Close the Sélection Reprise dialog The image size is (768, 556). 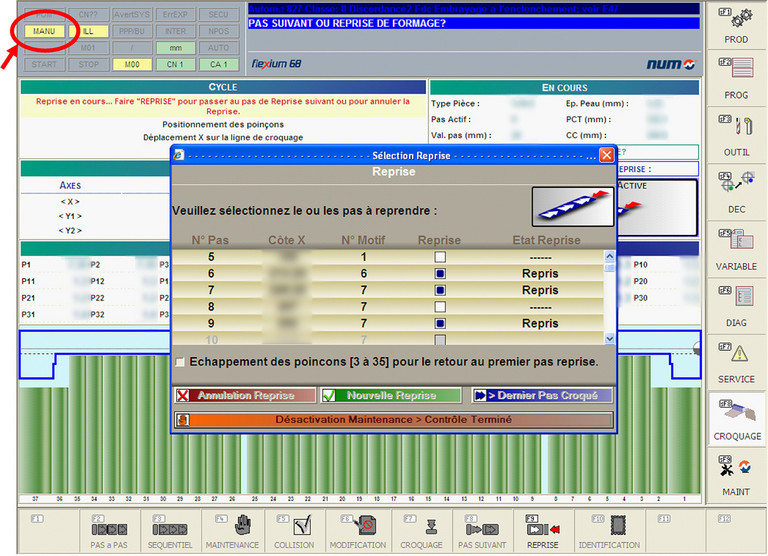(606, 156)
